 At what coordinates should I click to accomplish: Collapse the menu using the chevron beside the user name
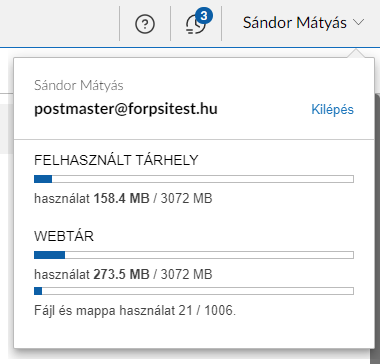tap(358, 23)
